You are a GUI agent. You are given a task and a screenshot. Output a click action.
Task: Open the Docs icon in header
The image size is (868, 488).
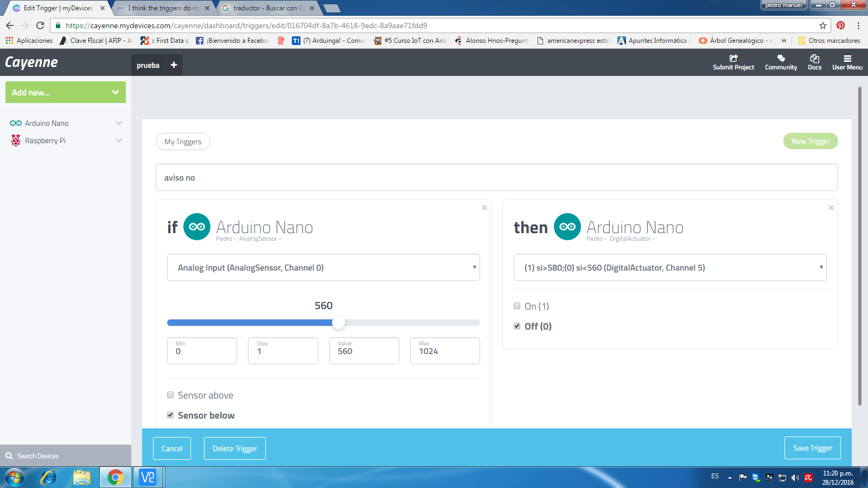click(x=815, y=58)
